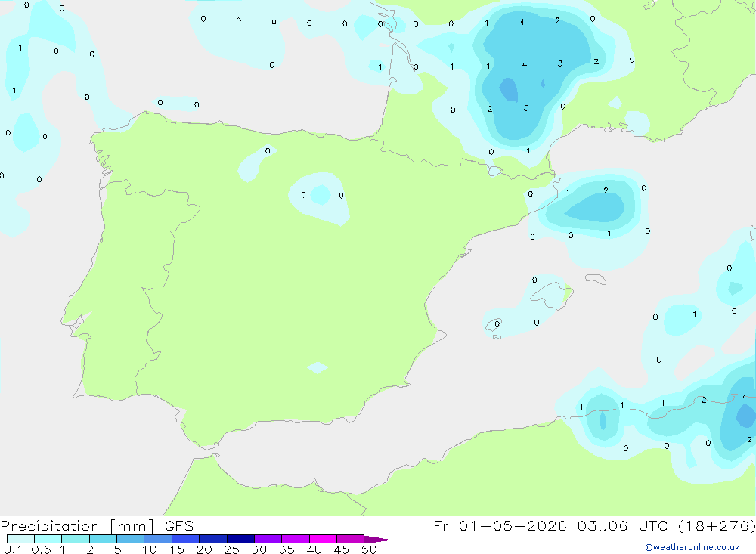This screenshot has height=554, width=756.
Task: Click the above-50 arrow tip of legend
Action: click(379, 540)
